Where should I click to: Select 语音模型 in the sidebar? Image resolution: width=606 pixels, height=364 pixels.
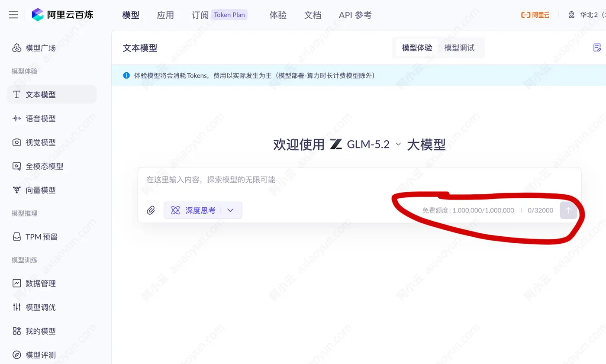click(52, 119)
